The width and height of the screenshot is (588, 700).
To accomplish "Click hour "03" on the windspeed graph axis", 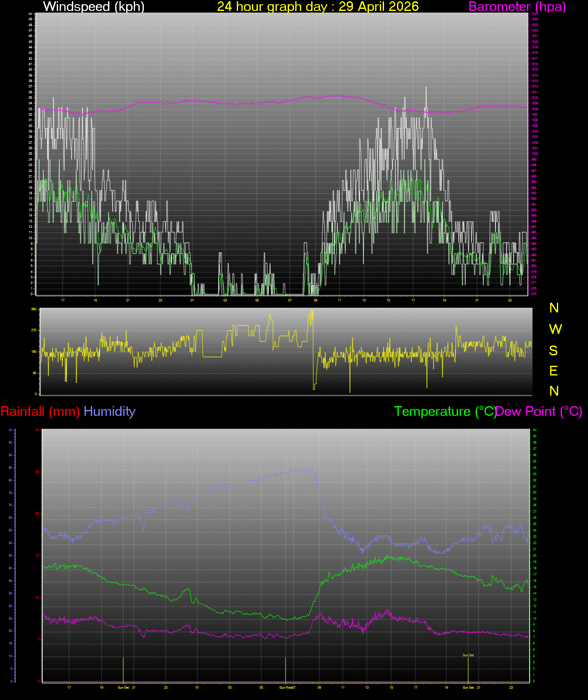I will point(225,300).
